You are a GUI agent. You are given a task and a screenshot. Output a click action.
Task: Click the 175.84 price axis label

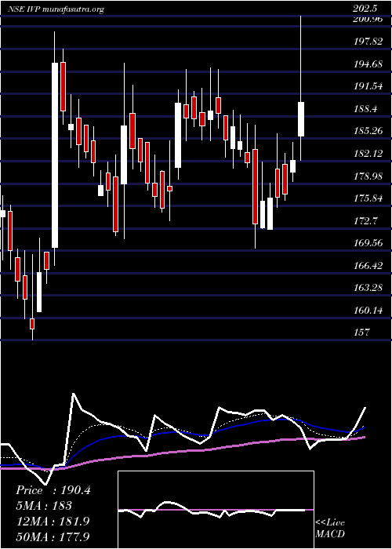click(368, 198)
